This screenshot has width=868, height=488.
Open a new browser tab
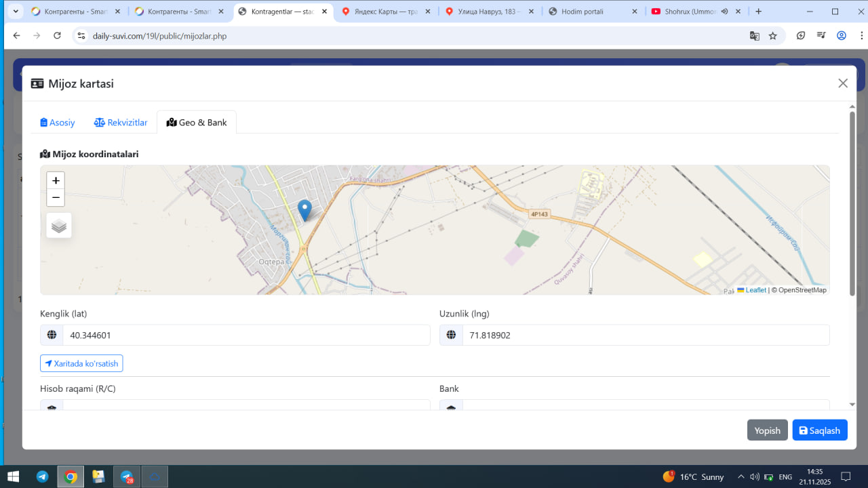point(759,12)
